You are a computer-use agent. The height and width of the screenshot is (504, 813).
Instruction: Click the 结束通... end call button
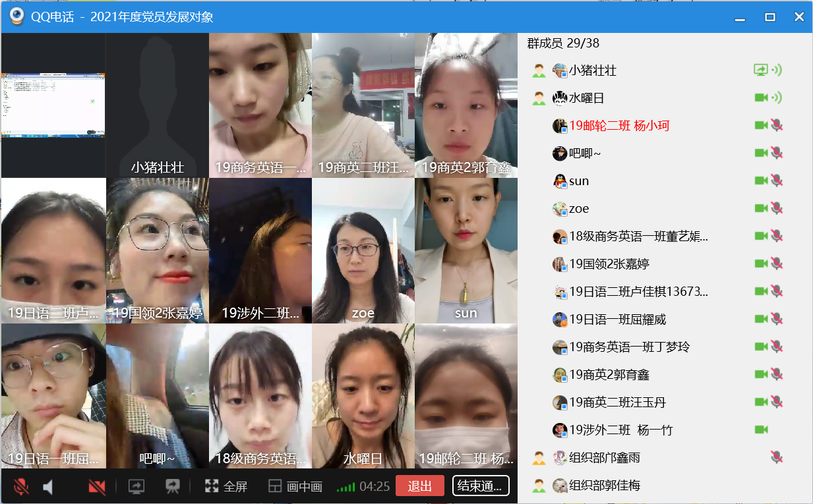pos(481,486)
